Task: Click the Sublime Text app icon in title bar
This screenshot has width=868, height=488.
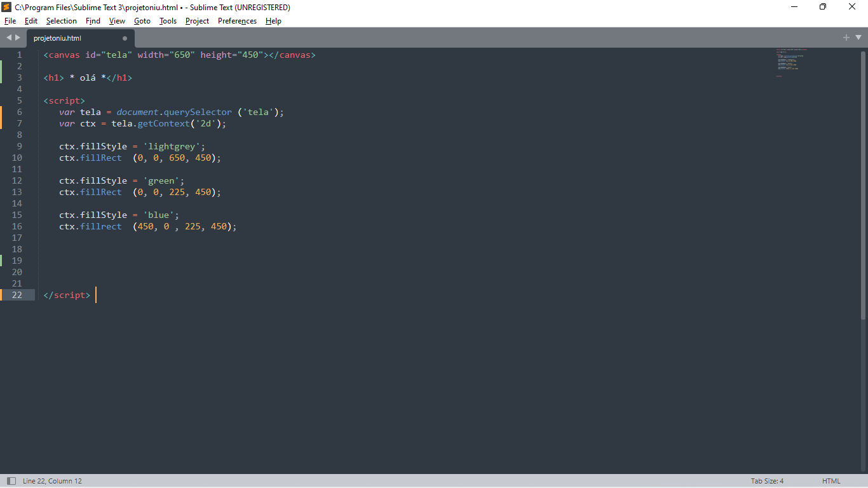Action: (x=6, y=7)
